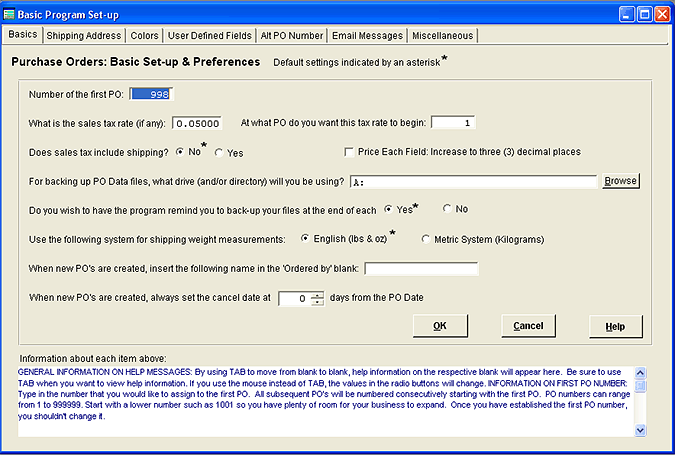
Task: Click 'Information about each item above:' label
Action: click(93, 359)
